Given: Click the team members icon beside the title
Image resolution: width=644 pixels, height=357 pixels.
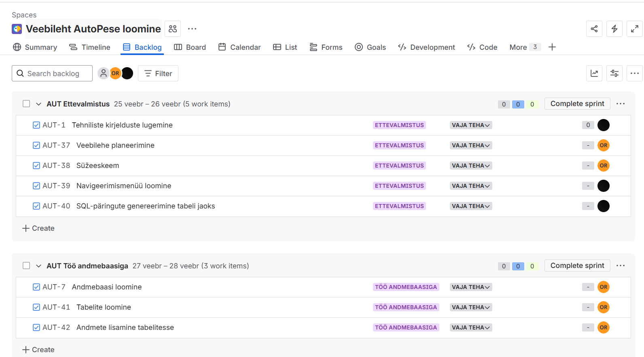Looking at the screenshot, I should 173,29.
